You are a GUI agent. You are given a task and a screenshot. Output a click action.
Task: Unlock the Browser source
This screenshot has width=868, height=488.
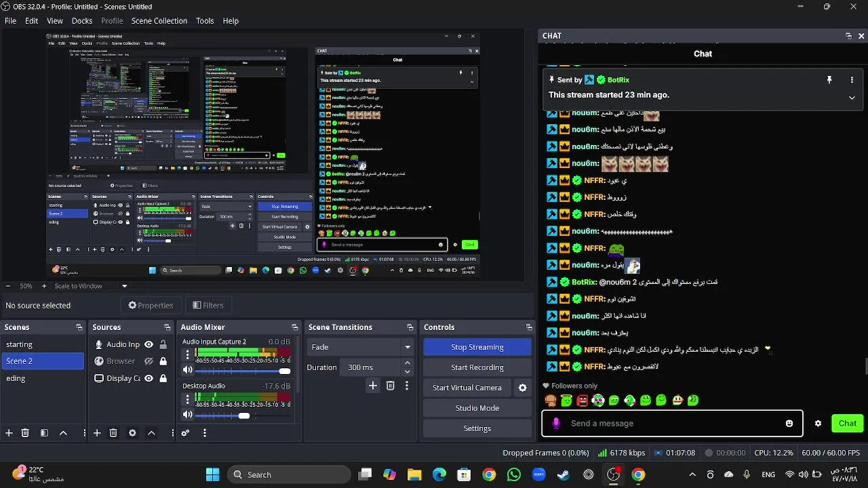(x=163, y=361)
